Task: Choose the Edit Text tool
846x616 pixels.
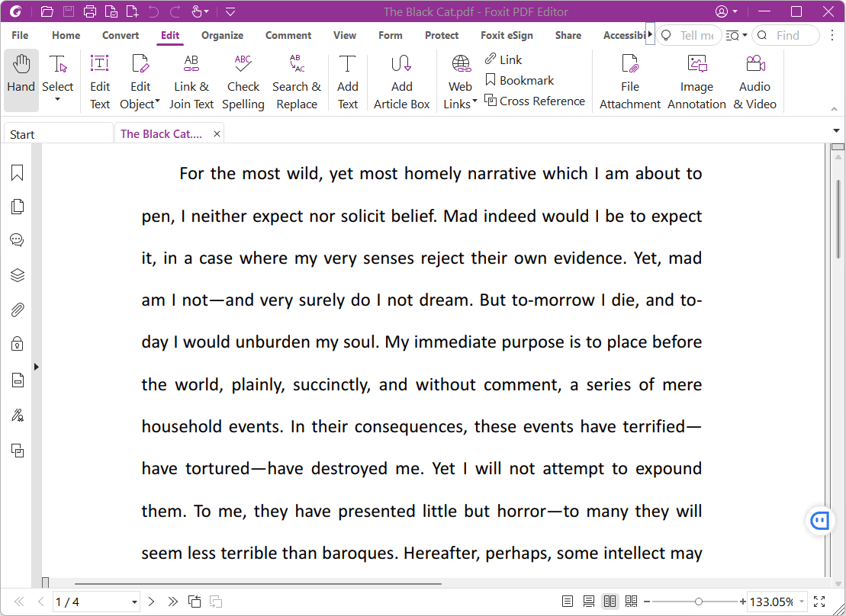Action: [x=100, y=82]
